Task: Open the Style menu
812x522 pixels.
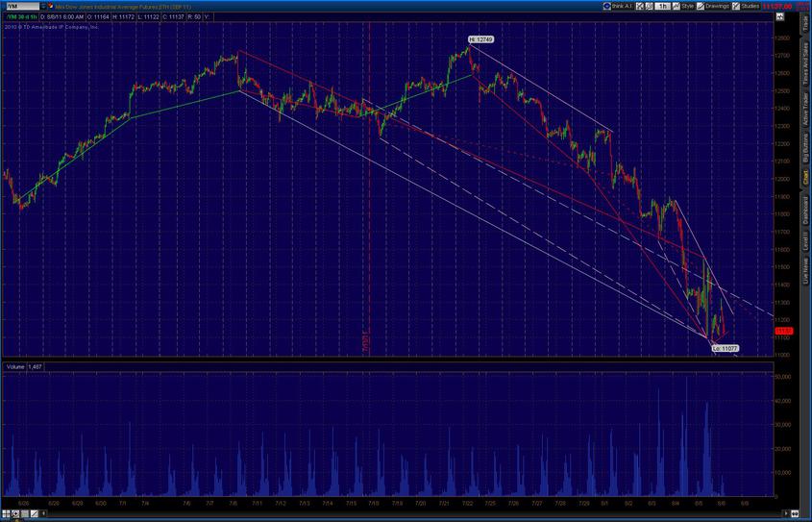Action: 687,6
